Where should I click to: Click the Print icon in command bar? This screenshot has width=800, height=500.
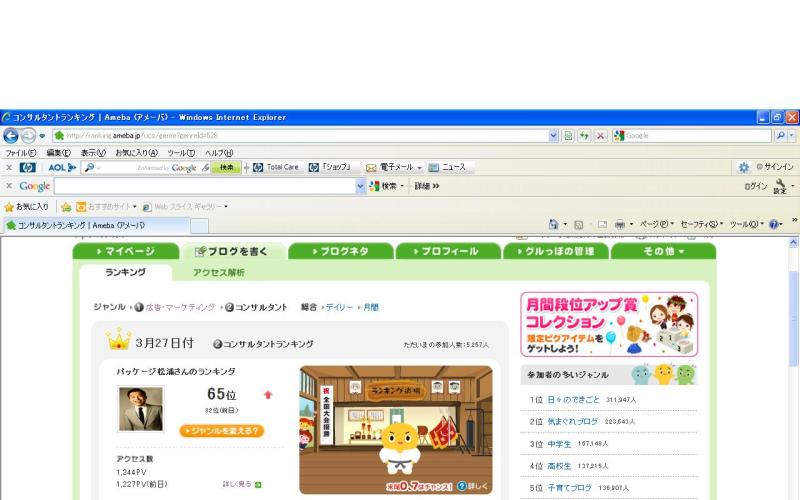click(620, 224)
